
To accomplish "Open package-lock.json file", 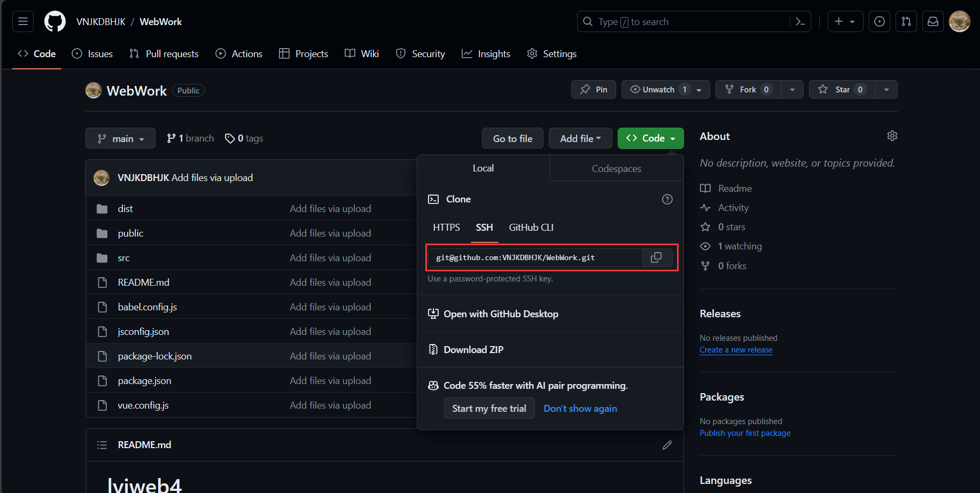I will tap(154, 356).
